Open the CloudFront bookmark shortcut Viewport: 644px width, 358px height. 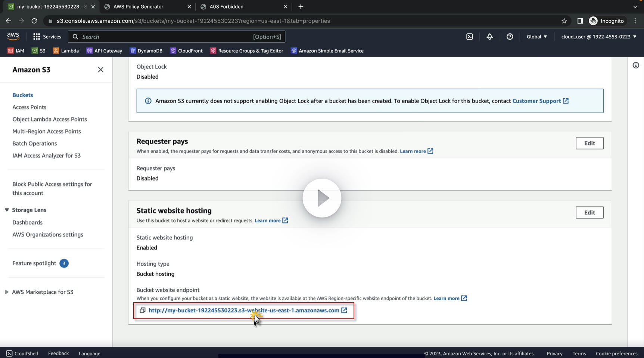186,51
